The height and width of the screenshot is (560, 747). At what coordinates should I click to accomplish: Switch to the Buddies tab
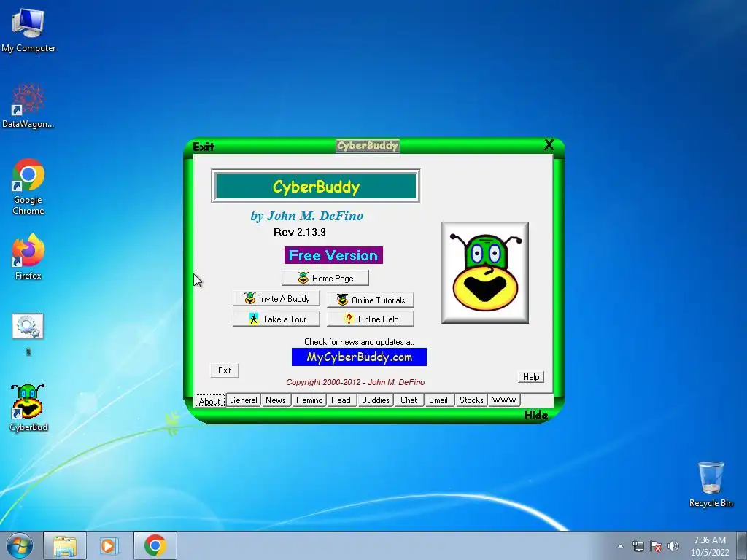click(376, 400)
